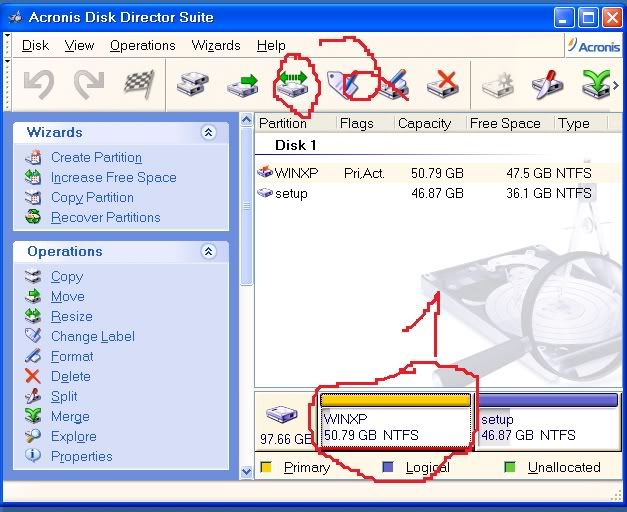Click the Split icon in Operations panel
Image resolution: width=627 pixels, height=512 pixels.
tap(33, 396)
